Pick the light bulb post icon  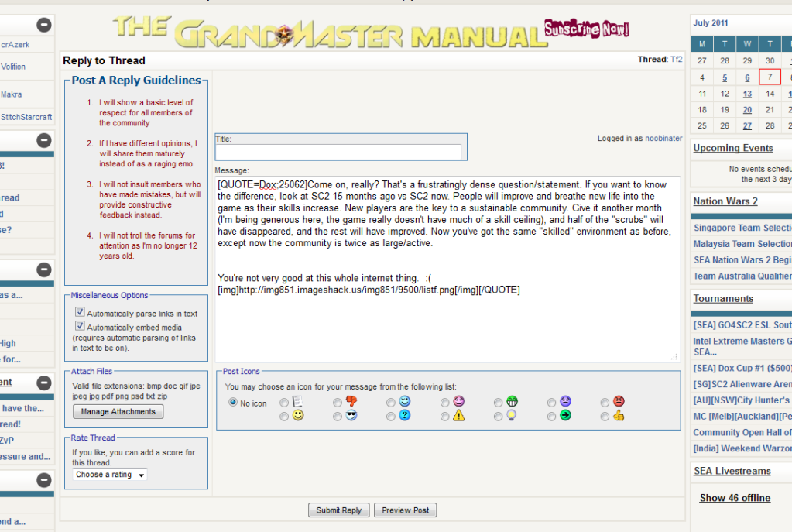coord(499,417)
